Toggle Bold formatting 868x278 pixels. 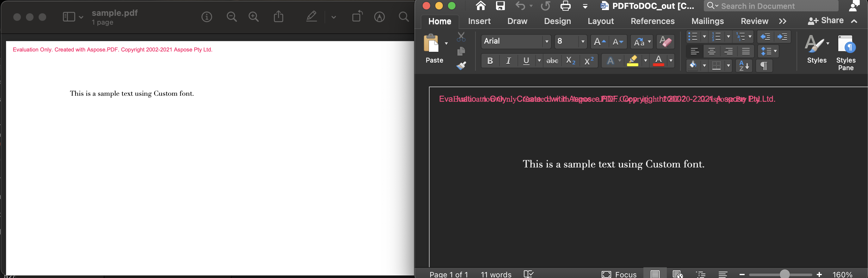(490, 61)
